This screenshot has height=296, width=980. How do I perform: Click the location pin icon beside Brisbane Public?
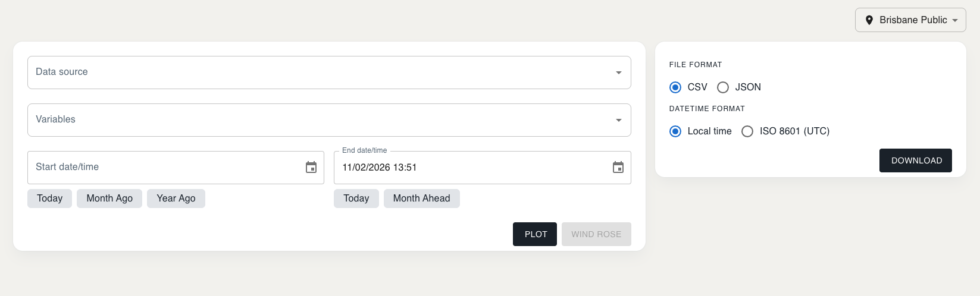(x=869, y=20)
